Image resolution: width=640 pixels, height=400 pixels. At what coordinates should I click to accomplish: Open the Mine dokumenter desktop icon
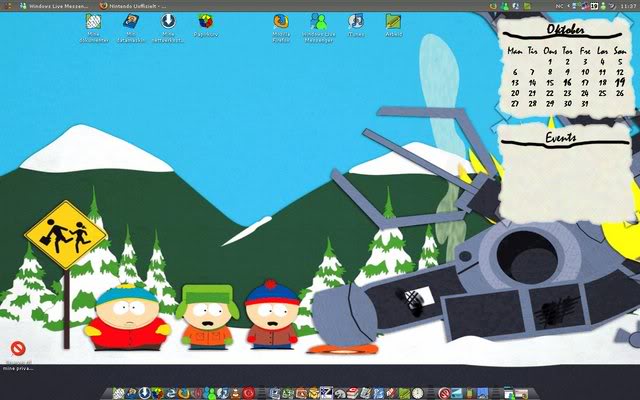[93, 27]
